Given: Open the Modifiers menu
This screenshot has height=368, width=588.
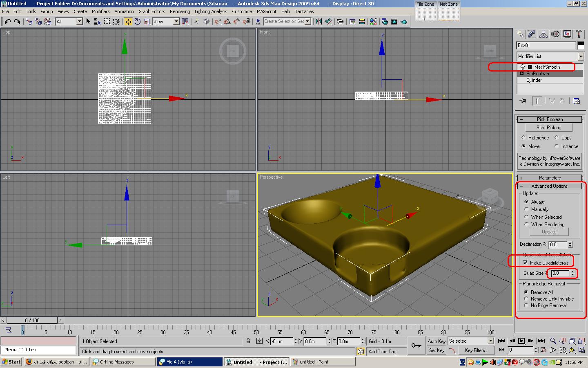Looking at the screenshot, I should pos(100,11).
